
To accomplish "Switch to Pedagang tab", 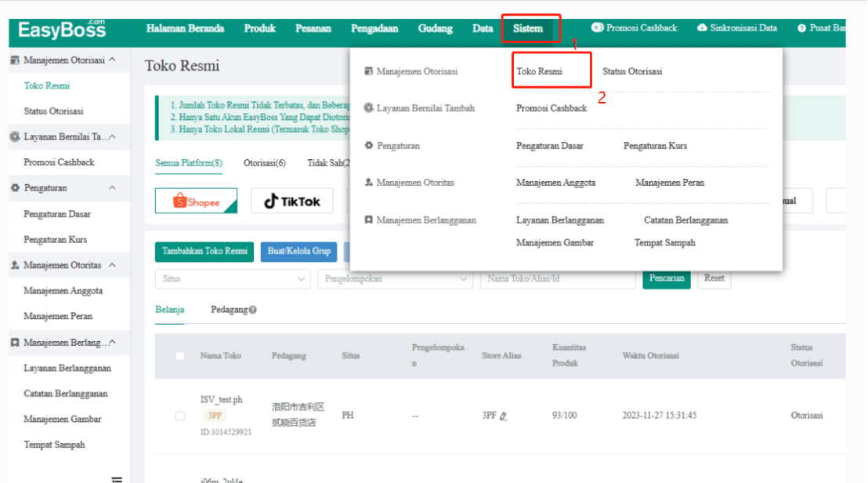I will 229,309.
